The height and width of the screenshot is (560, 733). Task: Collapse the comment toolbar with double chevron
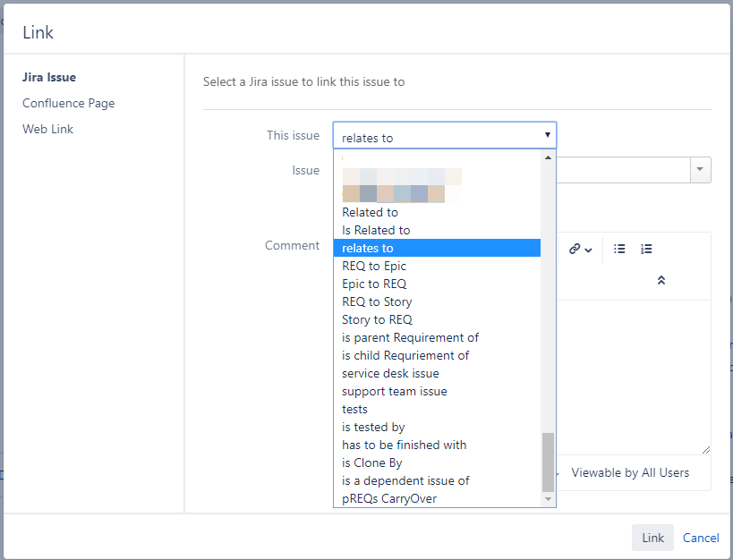(661, 280)
